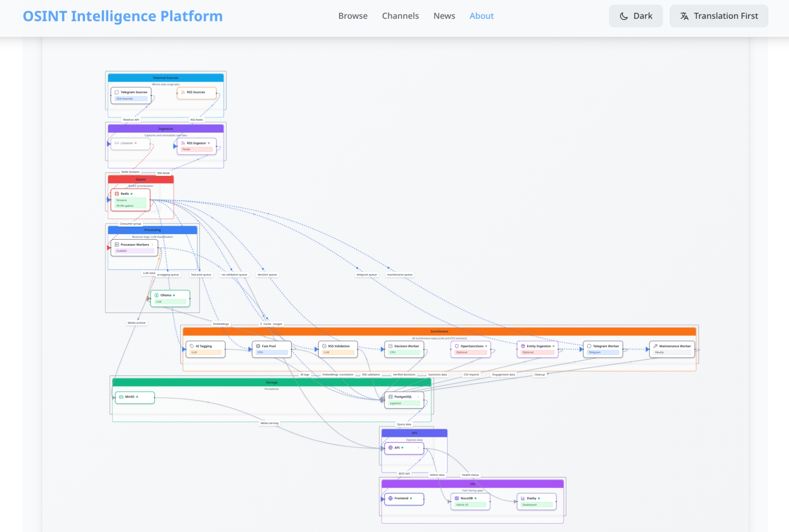Click the orange Enrichment group header bar

click(x=439, y=331)
